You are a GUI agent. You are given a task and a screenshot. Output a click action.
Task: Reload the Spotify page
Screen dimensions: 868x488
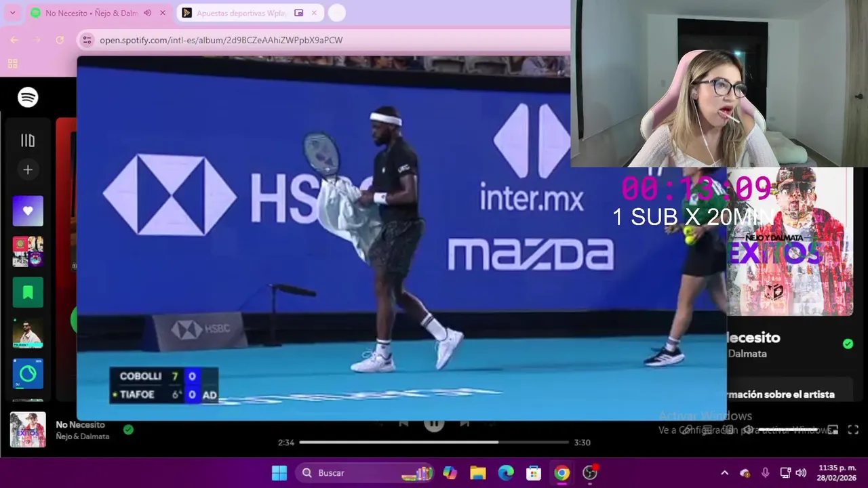[x=60, y=40]
